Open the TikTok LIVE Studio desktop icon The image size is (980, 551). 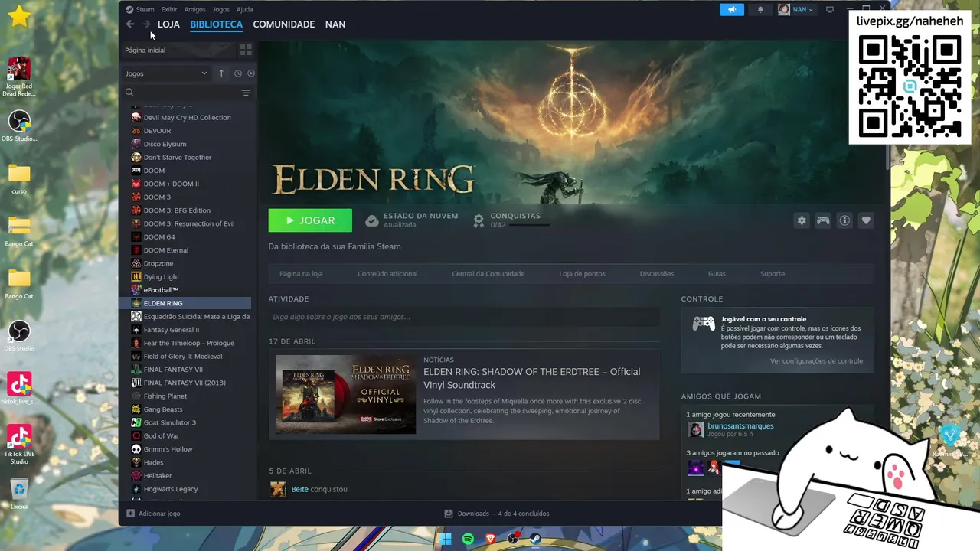pyautogui.click(x=19, y=445)
